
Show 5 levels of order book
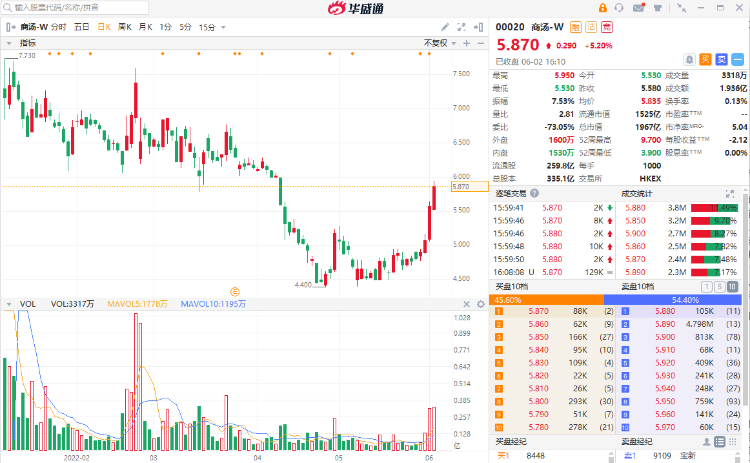pos(719,287)
